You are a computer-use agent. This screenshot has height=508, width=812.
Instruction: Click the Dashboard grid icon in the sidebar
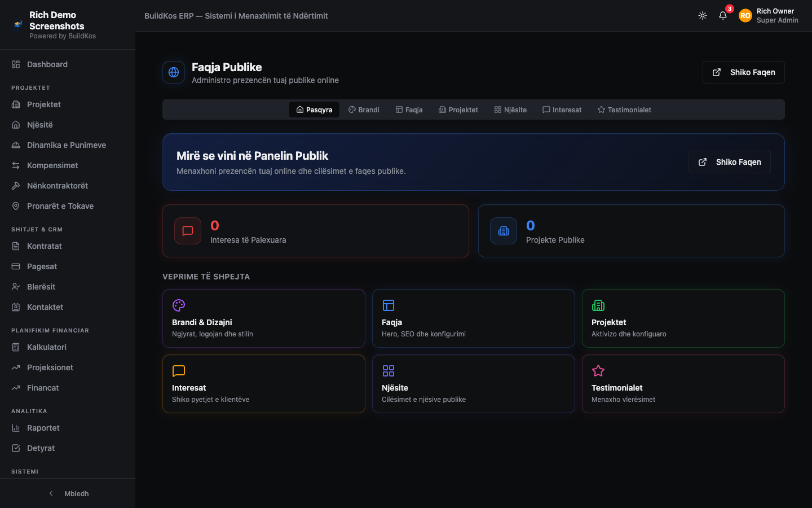click(16, 64)
